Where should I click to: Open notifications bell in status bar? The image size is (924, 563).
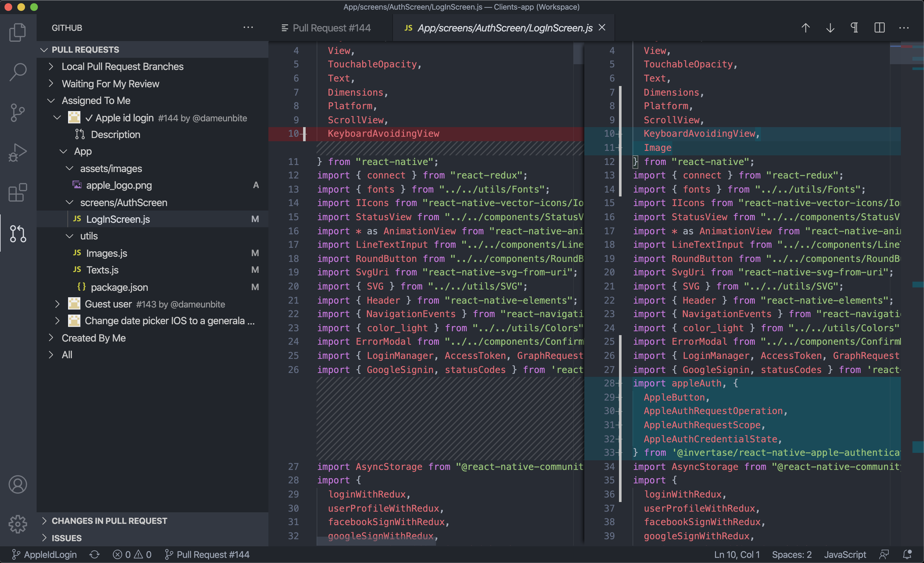[907, 554]
